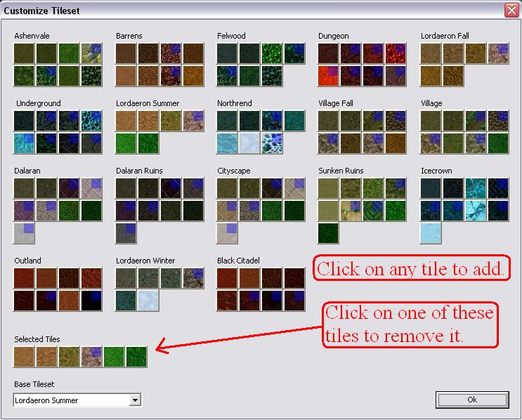The image size is (522, 420).
Task: Add the bright green Ashenvale grass tile
Action: 70,53
